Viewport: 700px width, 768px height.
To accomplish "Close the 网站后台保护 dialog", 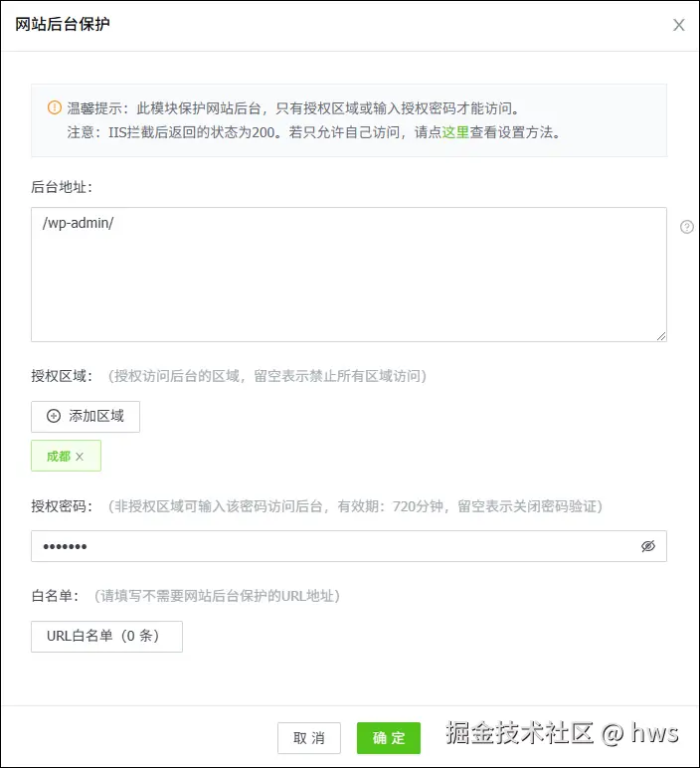I will click(678, 25).
